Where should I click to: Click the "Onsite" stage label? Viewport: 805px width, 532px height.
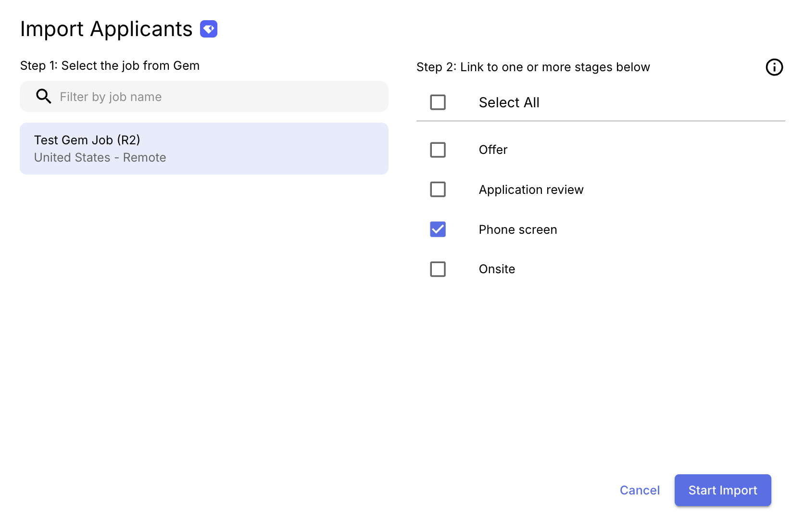click(x=497, y=269)
